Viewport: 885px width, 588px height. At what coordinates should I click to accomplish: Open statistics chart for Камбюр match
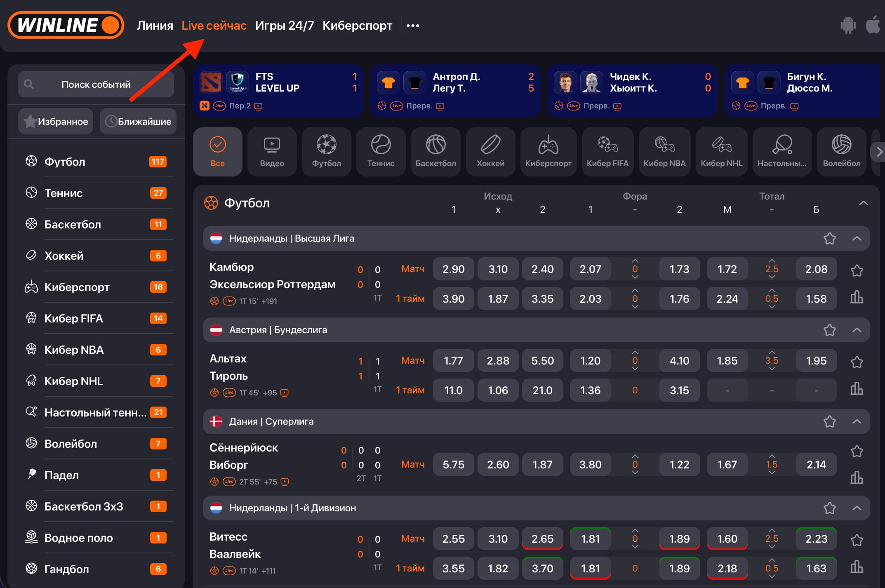coord(857,297)
